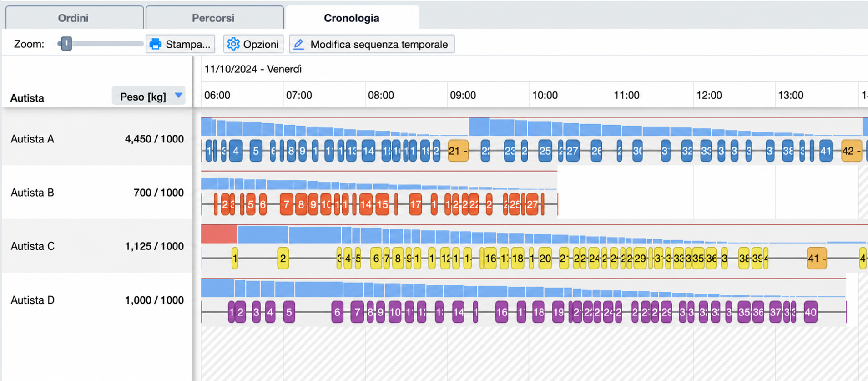Select blue stop 5 of Autista A
Image resolution: width=868 pixels, height=381 pixels.
[256, 151]
